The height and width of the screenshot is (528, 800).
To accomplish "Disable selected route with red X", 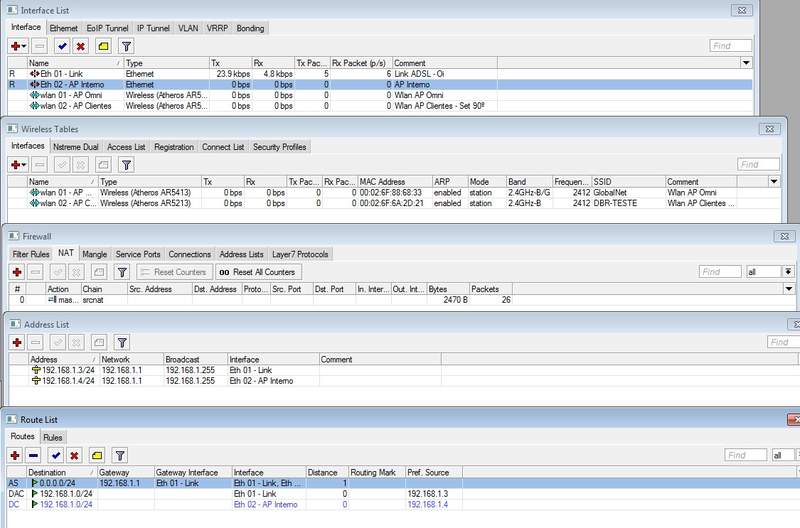I will 74,455.
